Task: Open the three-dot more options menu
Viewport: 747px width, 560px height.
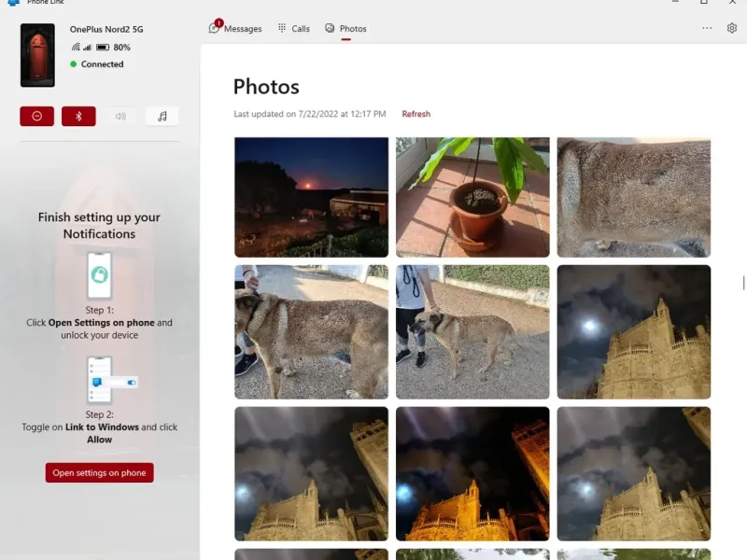Action: 707,28
